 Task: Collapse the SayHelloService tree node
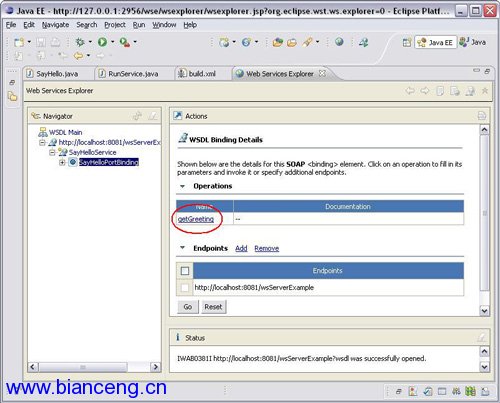(52, 153)
